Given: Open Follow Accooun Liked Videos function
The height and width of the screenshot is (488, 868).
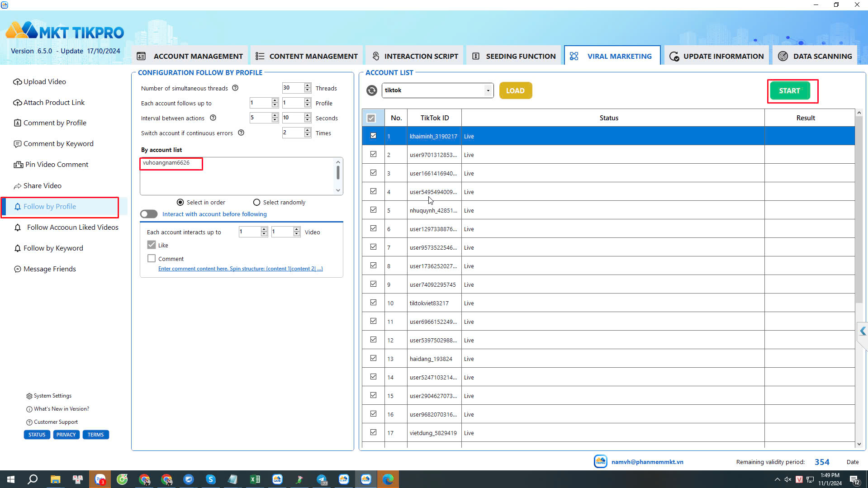Looking at the screenshot, I should pyautogui.click(x=66, y=227).
